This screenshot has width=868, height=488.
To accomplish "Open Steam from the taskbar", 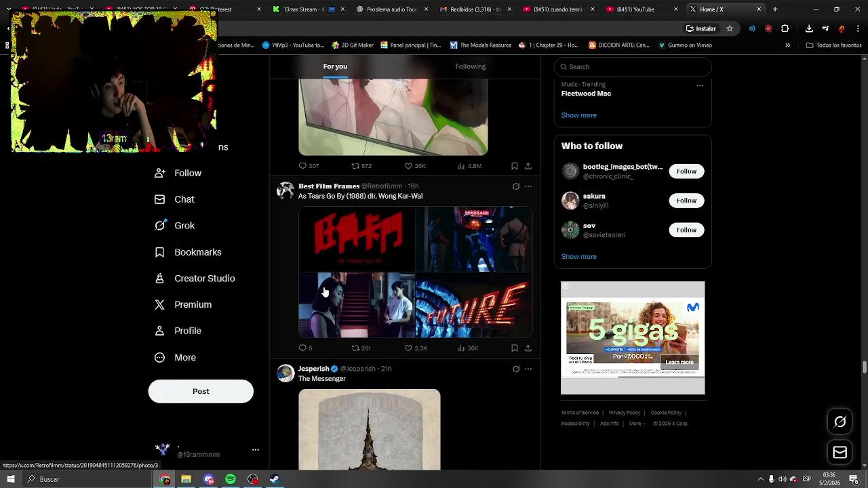I will click(x=275, y=479).
